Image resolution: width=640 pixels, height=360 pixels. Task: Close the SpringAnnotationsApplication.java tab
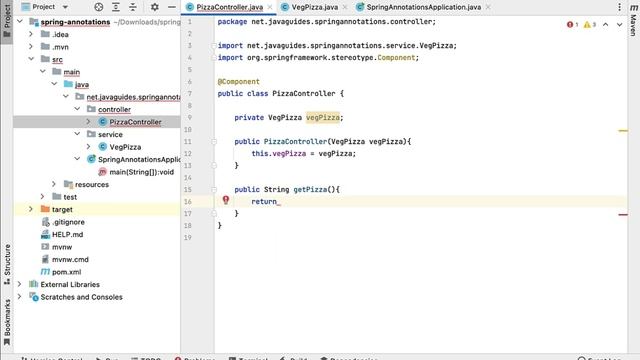point(488,7)
